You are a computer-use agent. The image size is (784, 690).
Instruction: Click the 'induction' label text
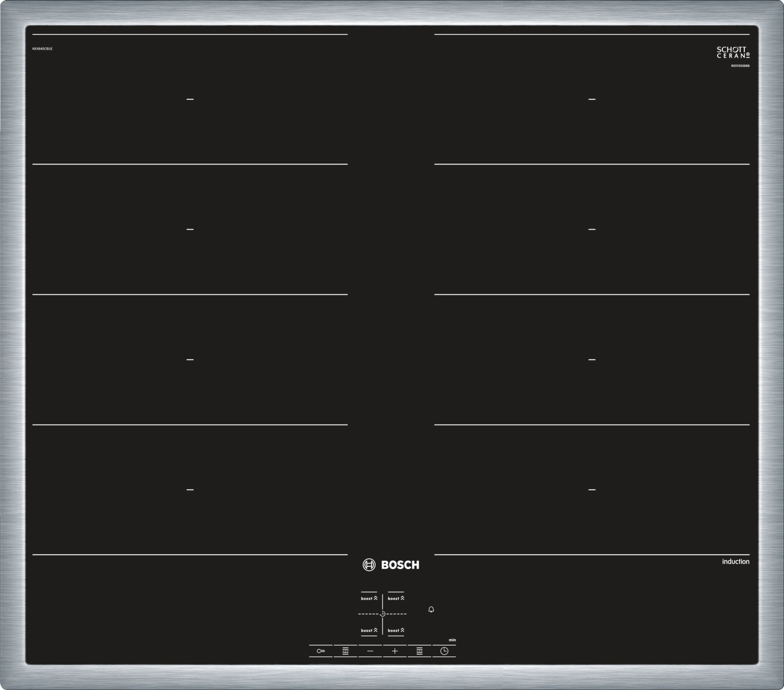click(x=736, y=561)
